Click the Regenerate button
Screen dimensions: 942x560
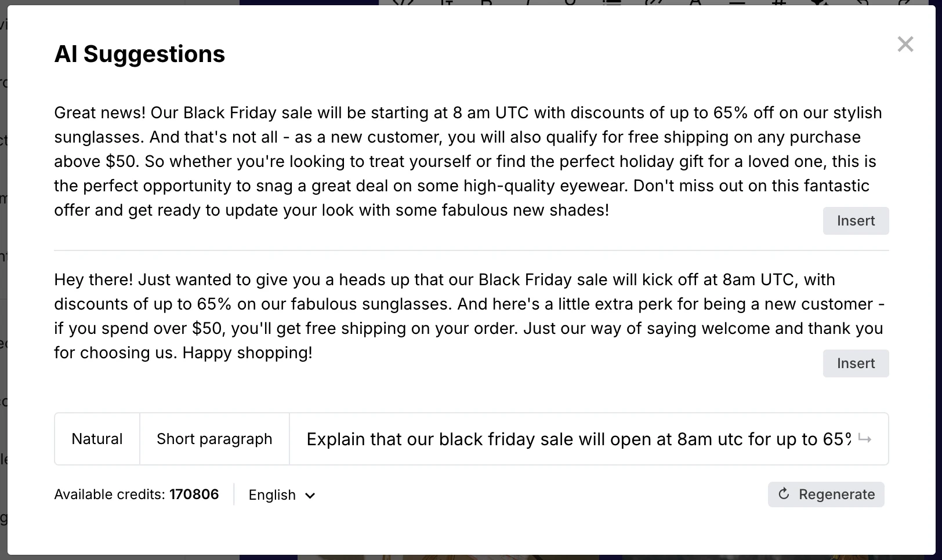click(x=825, y=494)
